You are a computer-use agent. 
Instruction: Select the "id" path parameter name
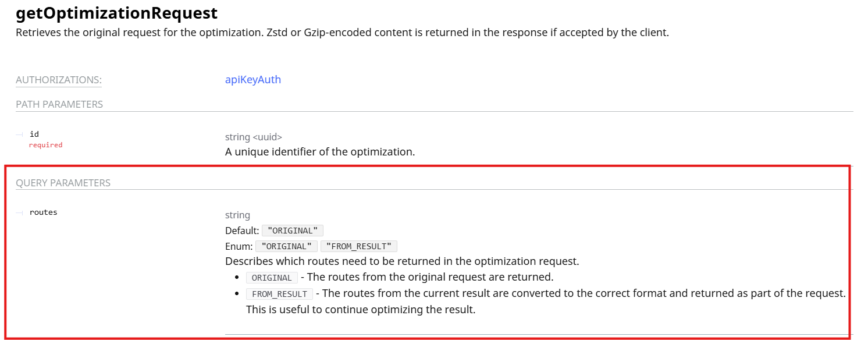pyautogui.click(x=34, y=134)
